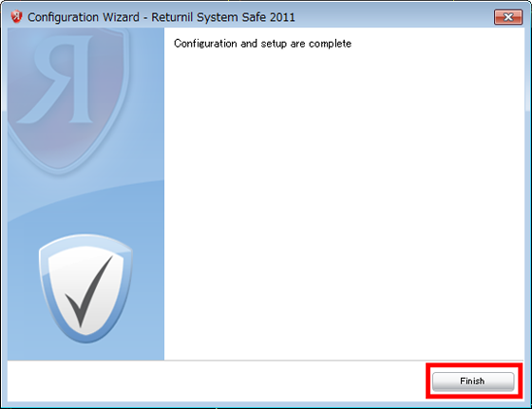Click the Returnil shield icon in title bar
Screen dimensions: 532x409
click(x=16, y=16)
